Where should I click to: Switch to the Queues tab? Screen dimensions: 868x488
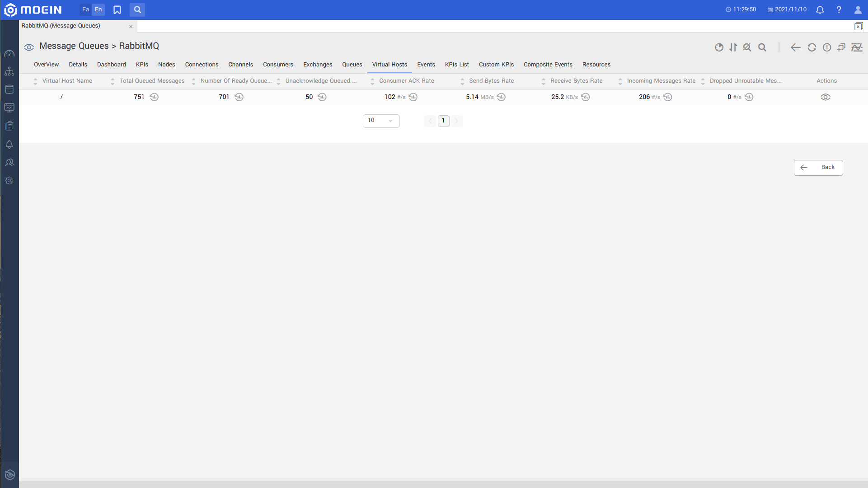click(x=352, y=65)
